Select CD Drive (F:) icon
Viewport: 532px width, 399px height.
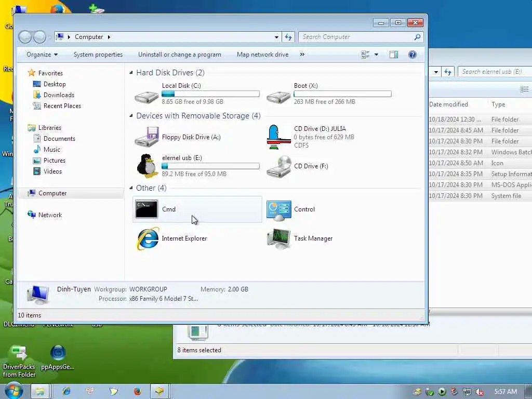point(278,166)
